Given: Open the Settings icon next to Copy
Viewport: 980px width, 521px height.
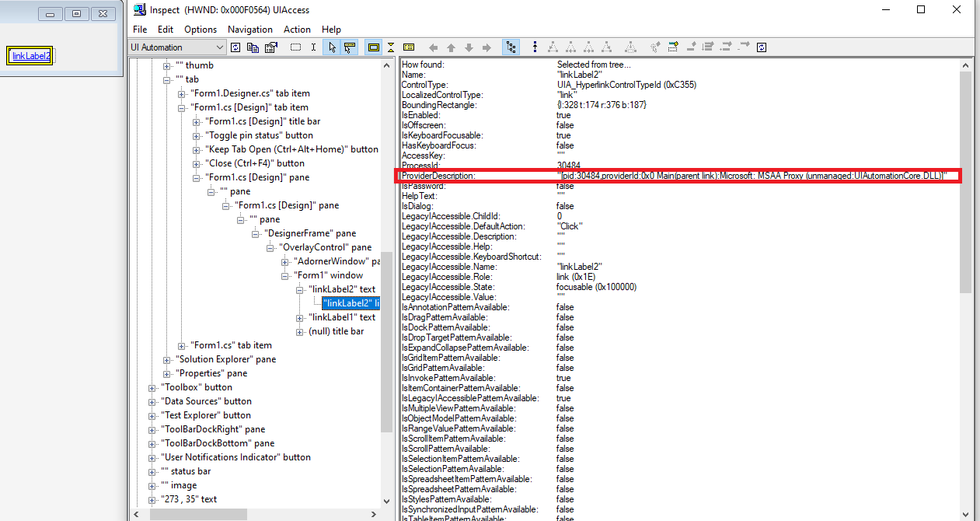Looking at the screenshot, I should coord(271,47).
